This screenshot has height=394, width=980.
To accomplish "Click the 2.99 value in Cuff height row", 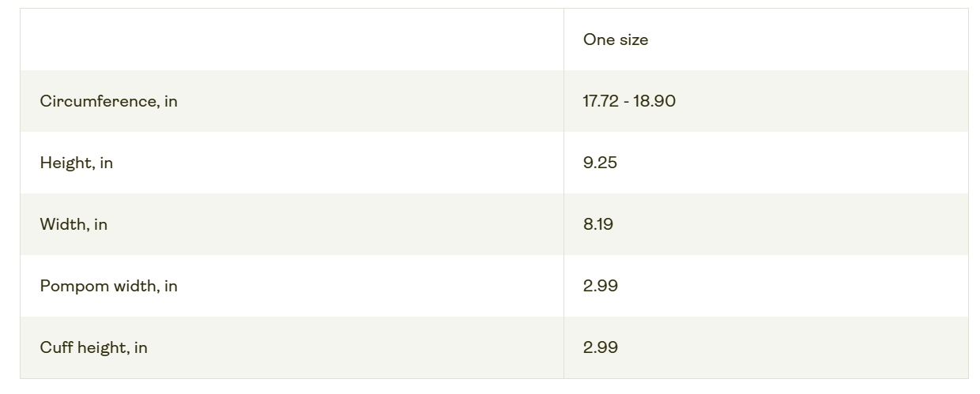I will pyautogui.click(x=601, y=347).
